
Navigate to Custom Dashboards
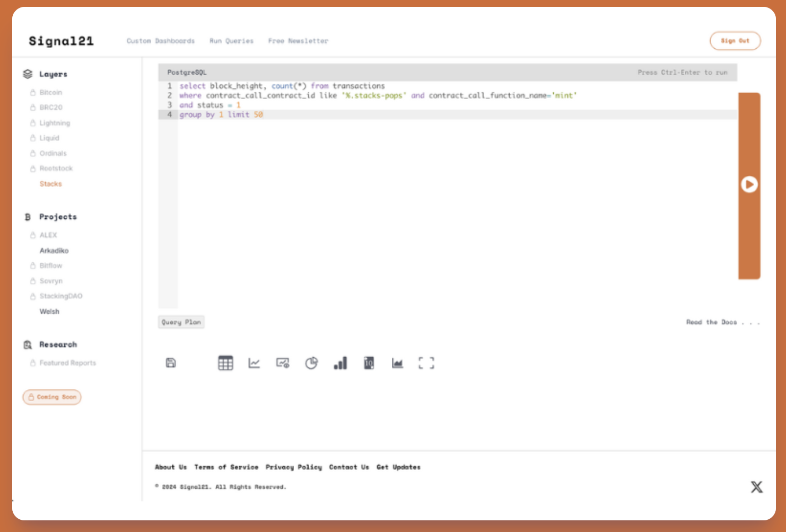coord(160,41)
